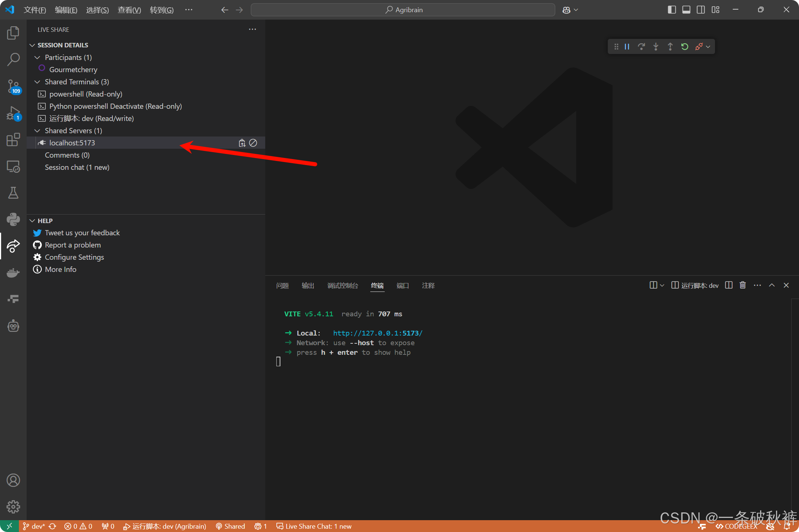Toggle the bottom panel visibility
Screen dimensions: 799x532
pos(686,10)
